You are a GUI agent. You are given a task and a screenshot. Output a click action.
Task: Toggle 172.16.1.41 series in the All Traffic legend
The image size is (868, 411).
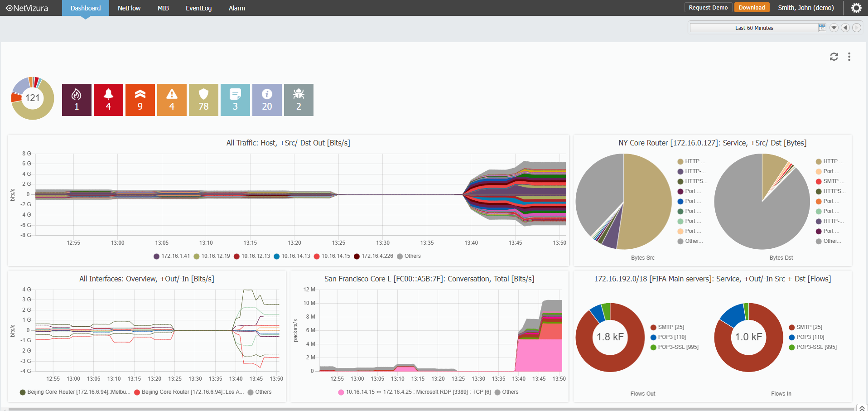point(172,256)
